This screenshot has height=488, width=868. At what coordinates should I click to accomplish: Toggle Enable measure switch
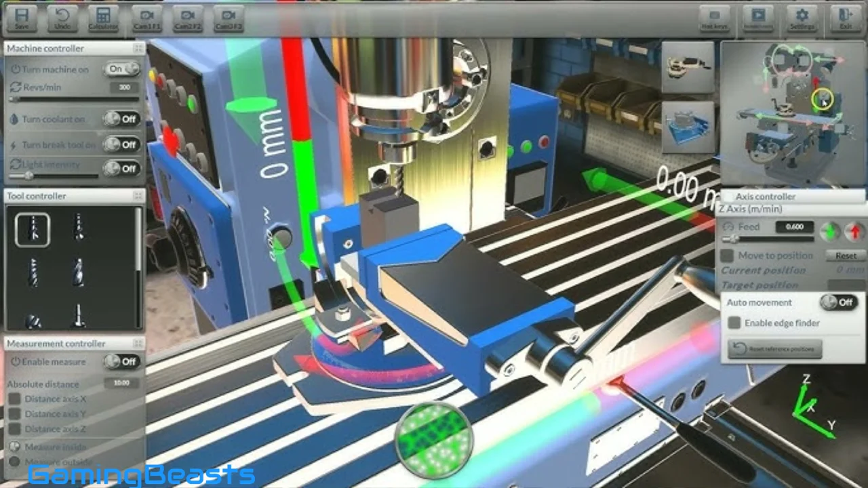click(122, 361)
